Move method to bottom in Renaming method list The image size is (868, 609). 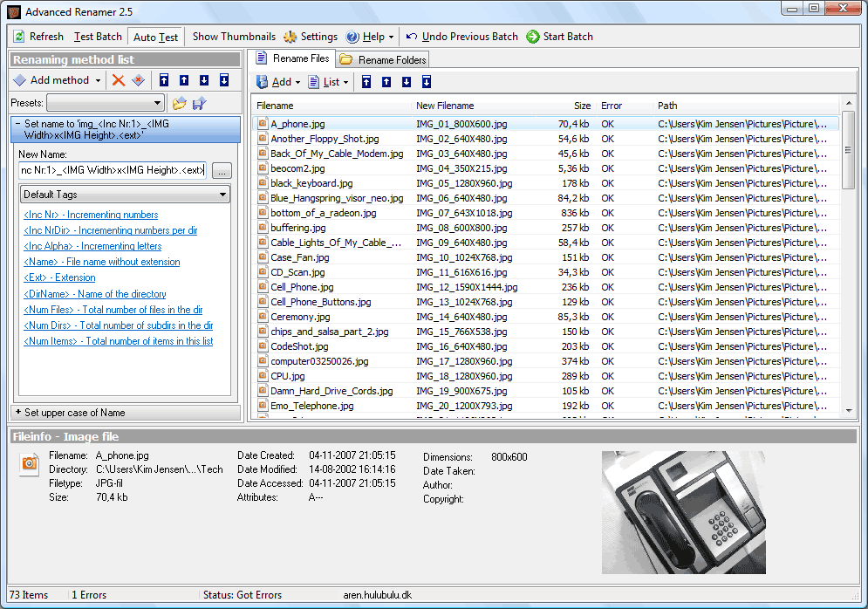pyautogui.click(x=224, y=80)
